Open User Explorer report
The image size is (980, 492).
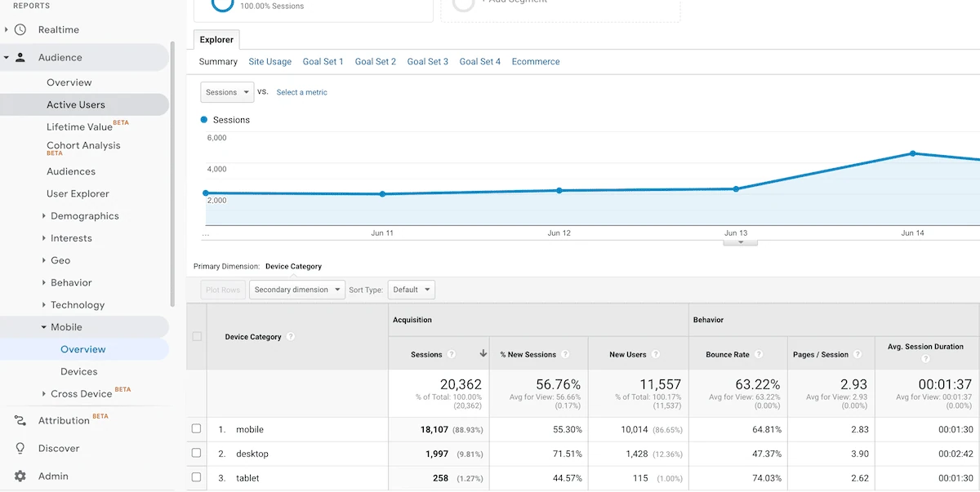78,193
